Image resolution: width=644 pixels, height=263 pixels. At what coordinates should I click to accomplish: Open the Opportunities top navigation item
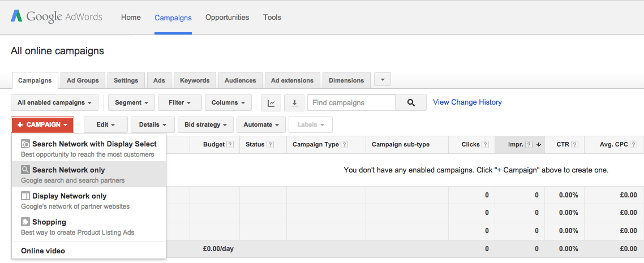pyautogui.click(x=227, y=17)
